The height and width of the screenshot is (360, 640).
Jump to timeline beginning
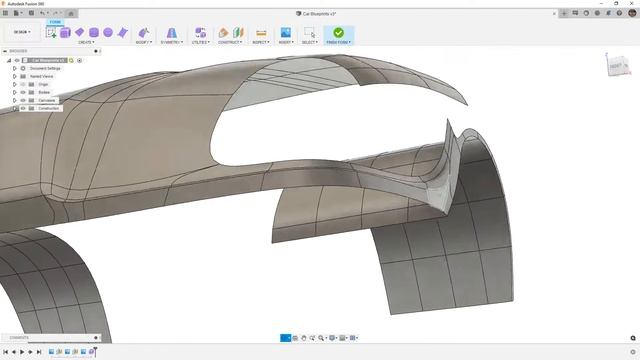point(5,352)
